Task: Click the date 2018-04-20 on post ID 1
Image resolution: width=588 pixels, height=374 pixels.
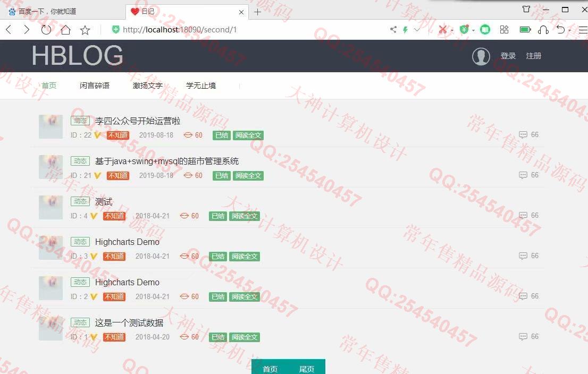Action: [152, 337]
